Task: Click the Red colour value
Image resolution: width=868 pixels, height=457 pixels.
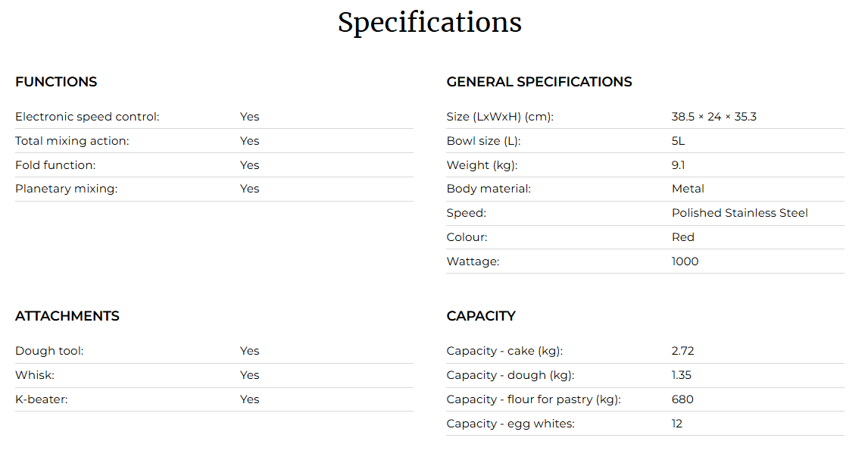Action: pyautogui.click(x=682, y=237)
